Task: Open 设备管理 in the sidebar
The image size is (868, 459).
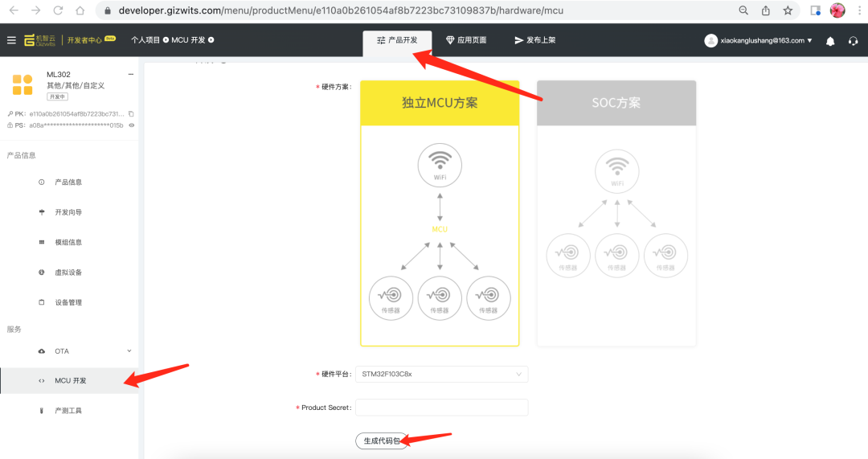Action: click(68, 302)
